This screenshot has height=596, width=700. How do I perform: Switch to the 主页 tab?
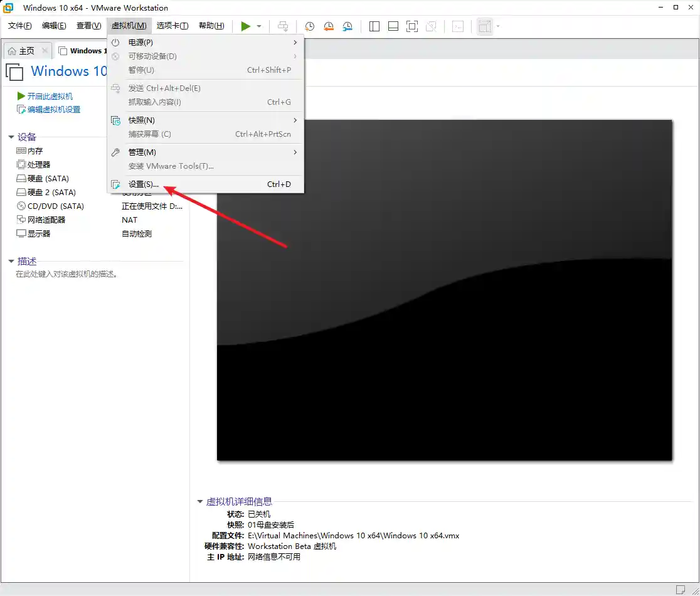[x=27, y=50]
